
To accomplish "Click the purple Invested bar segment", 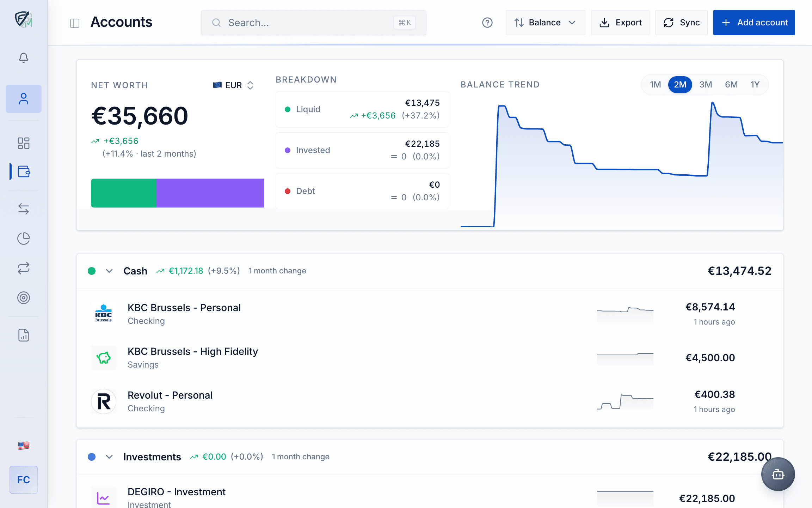I will tap(210, 193).
